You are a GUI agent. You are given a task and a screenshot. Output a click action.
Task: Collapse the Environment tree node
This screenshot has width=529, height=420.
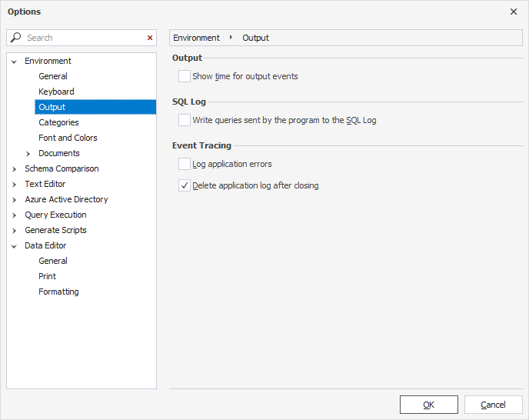(14, 62)
